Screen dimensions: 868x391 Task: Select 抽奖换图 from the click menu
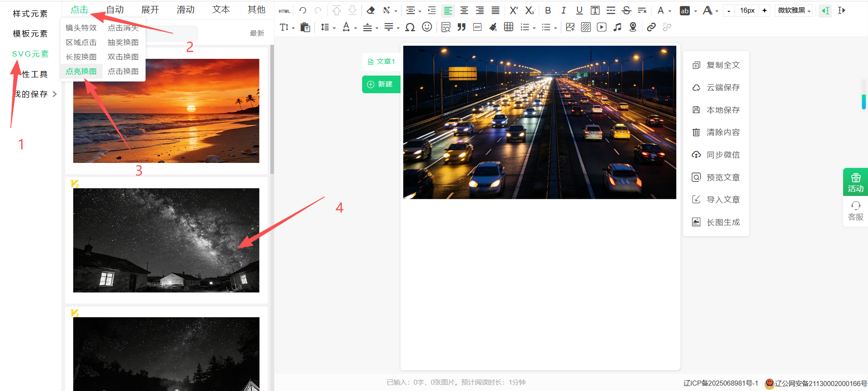(x=123, y=42)
